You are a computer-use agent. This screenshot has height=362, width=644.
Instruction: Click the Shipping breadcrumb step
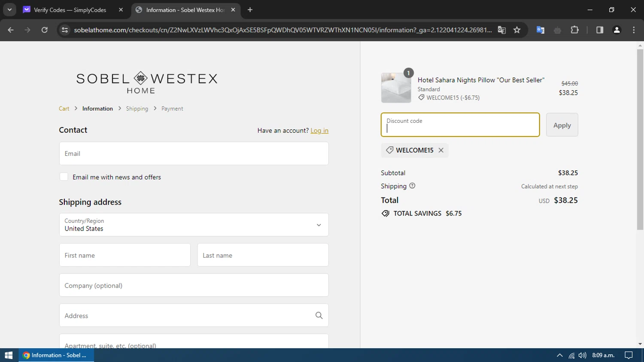click(x=137, y=109)
